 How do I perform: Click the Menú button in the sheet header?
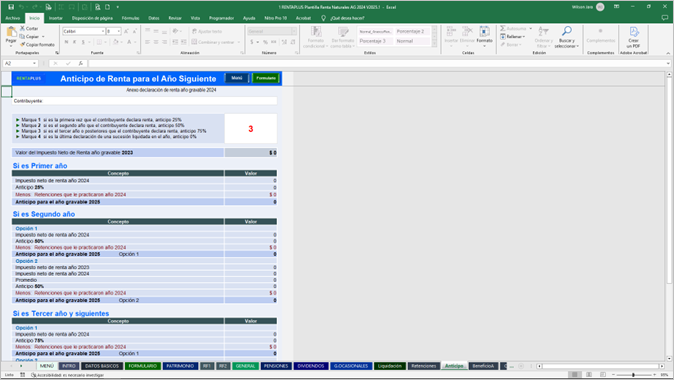[237, 78]
